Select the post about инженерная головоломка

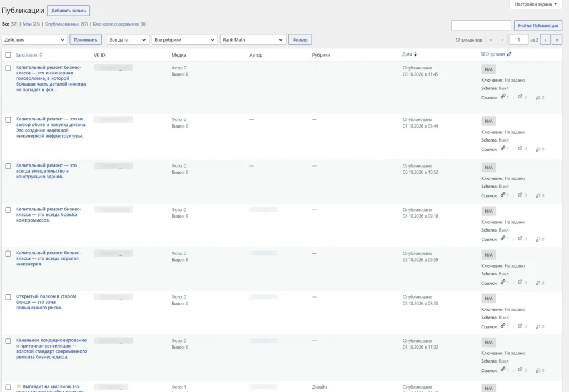8,68
